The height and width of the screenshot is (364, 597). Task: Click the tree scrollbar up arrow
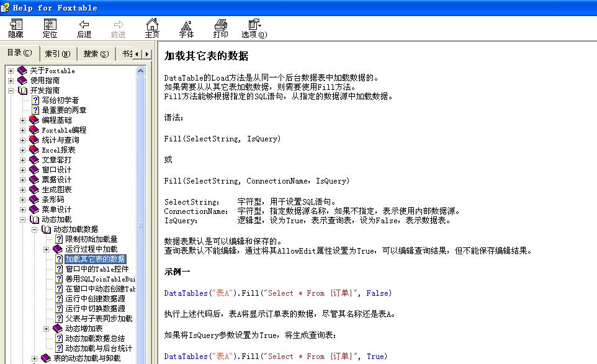click(x=140, y=71)
